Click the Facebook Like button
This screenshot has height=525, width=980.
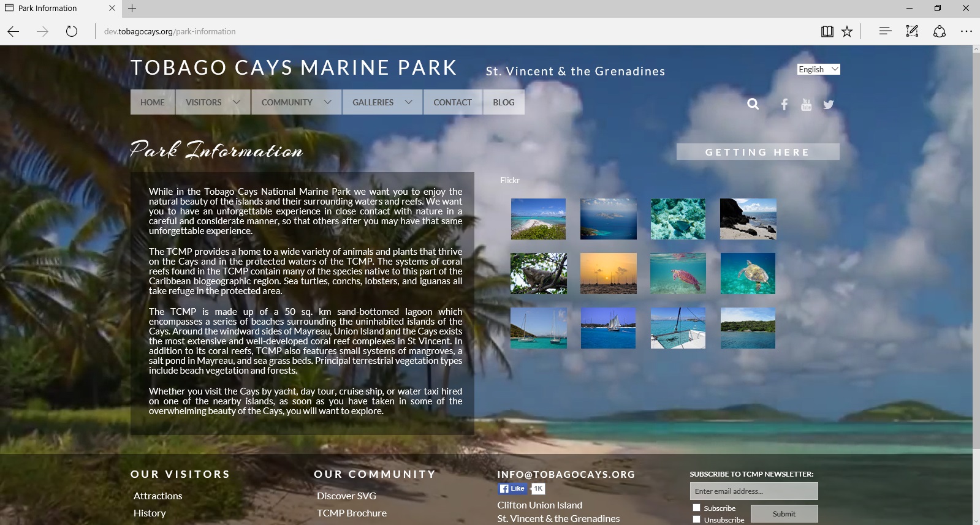point(512,488)
